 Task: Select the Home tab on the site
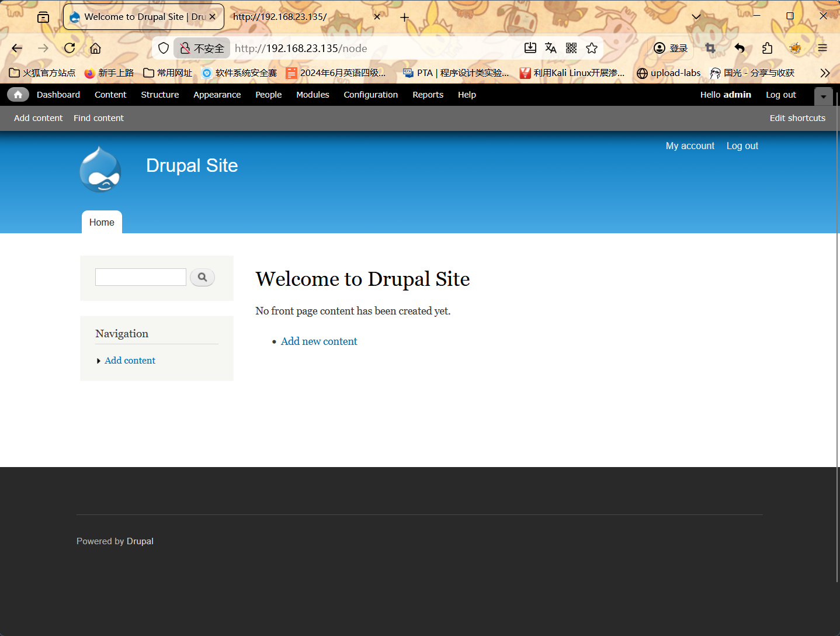tap(102, 223)
